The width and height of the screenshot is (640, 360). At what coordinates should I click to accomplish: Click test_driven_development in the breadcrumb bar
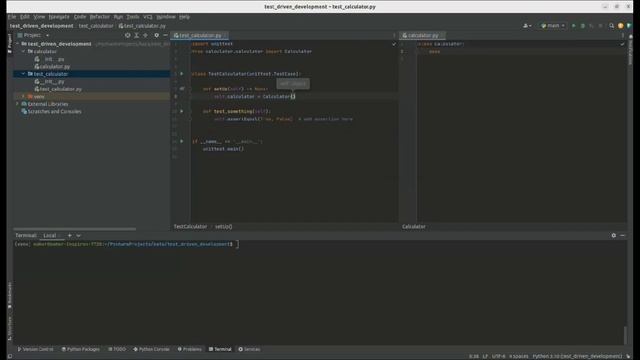tap(42, 26)
